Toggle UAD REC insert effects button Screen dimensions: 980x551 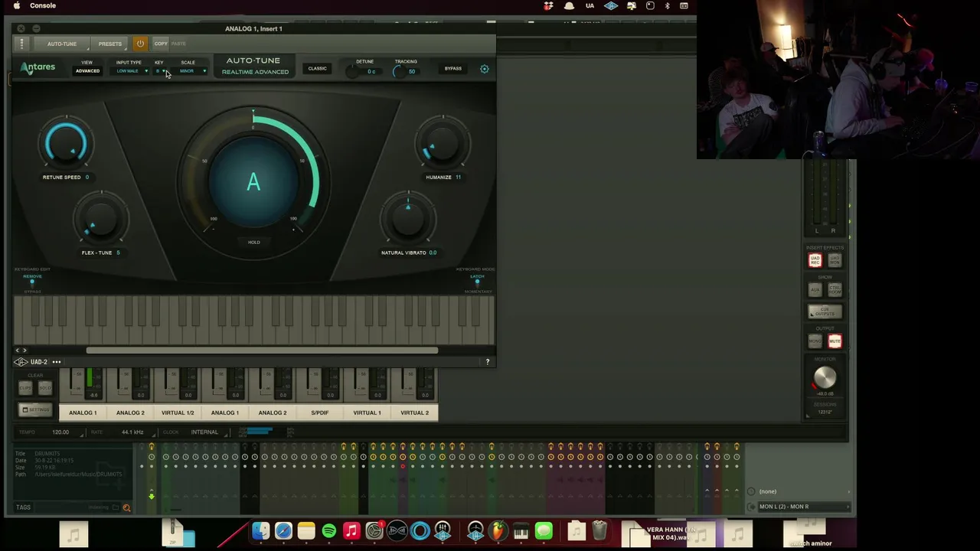click(x=815, y=260)
